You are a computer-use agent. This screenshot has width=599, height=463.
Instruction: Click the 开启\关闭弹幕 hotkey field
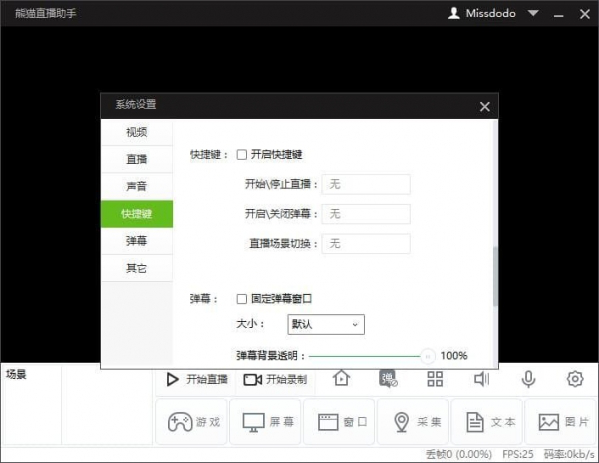(366, 214)
